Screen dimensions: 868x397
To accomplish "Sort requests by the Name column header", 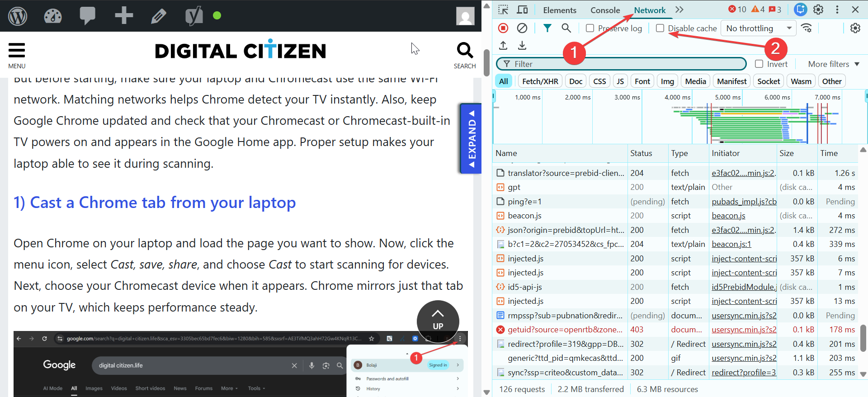I will [x=560, y=153].
